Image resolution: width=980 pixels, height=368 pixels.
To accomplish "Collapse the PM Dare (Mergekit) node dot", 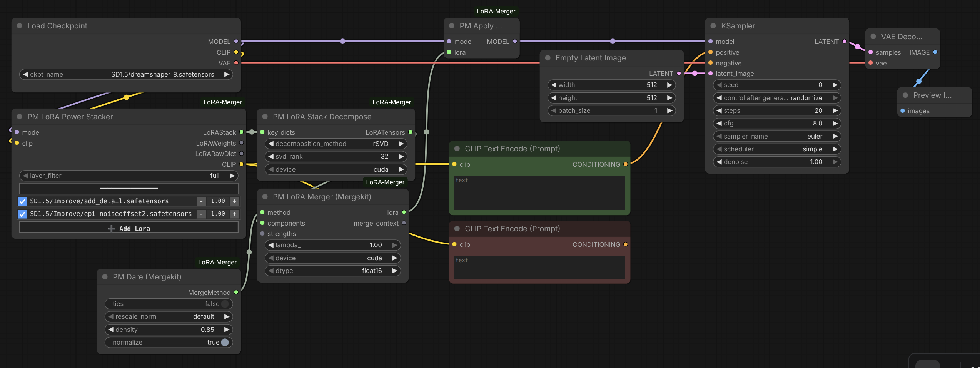I will tap(105, 277).
